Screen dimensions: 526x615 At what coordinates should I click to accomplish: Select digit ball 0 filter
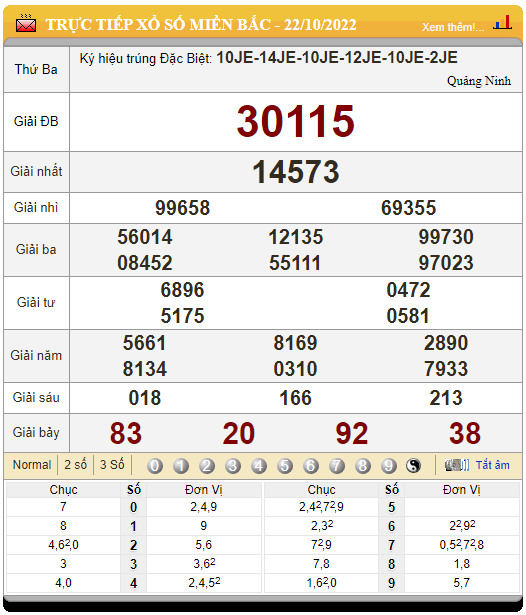tap(155, 466)
